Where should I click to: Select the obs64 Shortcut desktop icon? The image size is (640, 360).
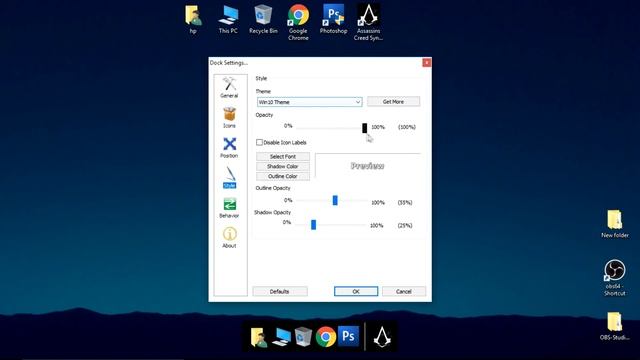614,278
